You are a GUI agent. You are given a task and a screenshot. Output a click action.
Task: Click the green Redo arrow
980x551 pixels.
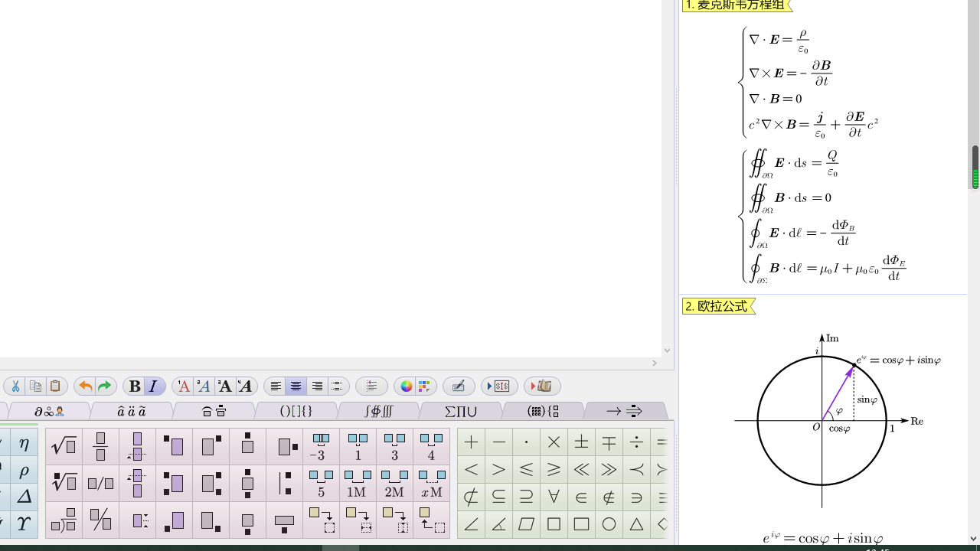click(105, 386)
